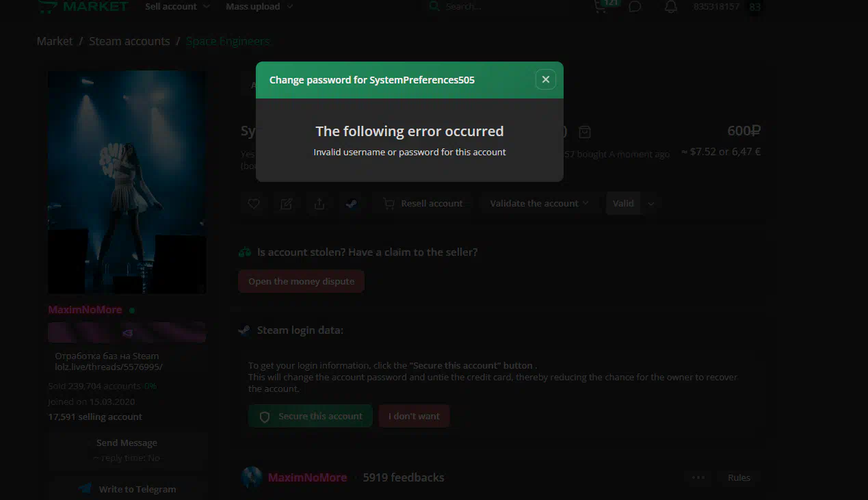Viewport: 868px width, 500px height.
Task: Click the Sold 239,704 accounts text
Action: click(x=94, y=386)
